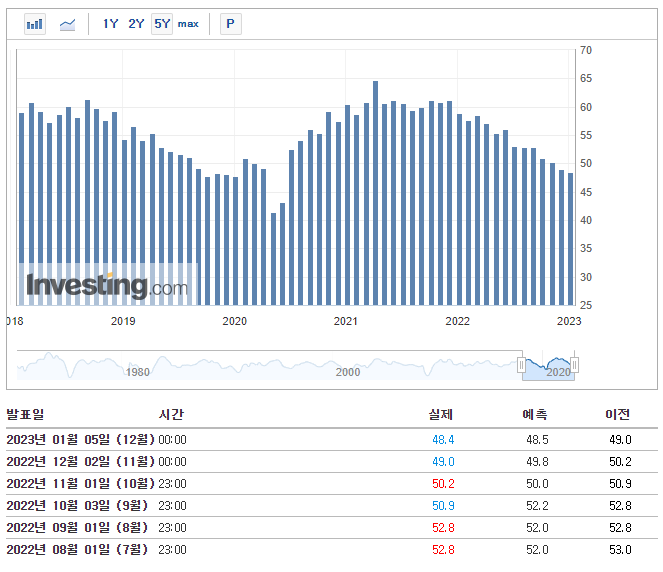The image size is (663, 572).
Task: Select the max time range
Action: [x=188, y=24]
